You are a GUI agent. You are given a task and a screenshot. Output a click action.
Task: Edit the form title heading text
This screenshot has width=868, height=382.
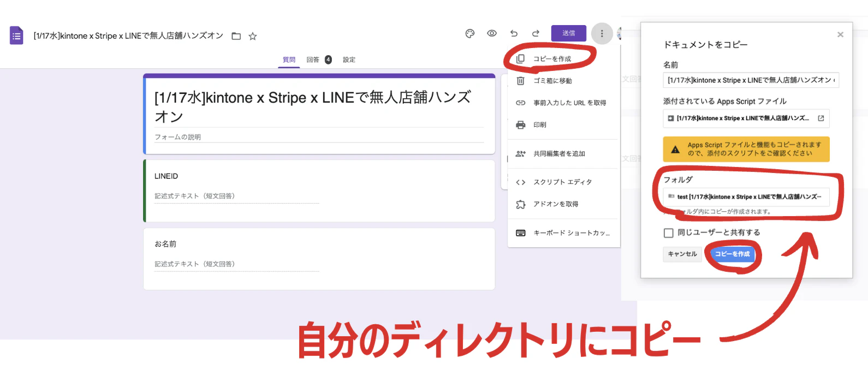313,107
